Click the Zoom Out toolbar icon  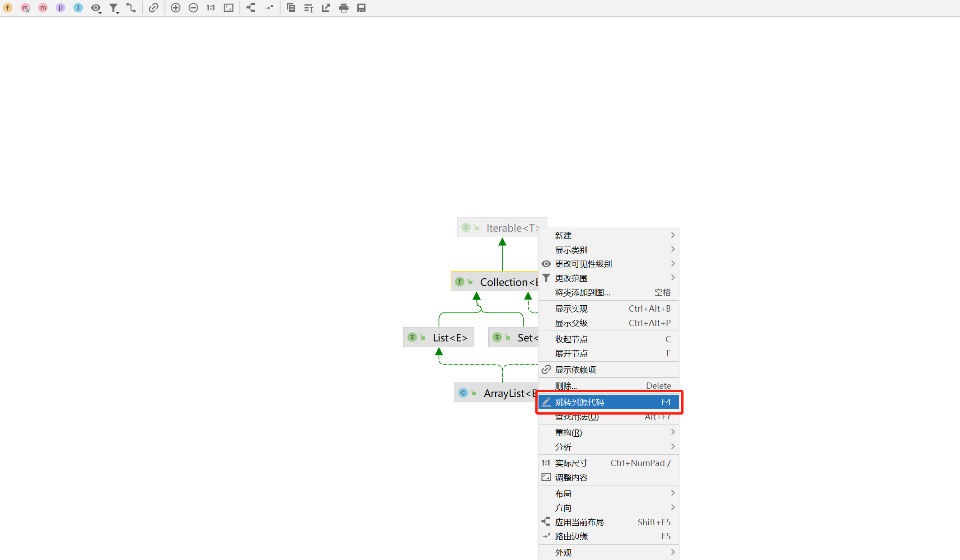tap(193, 8)
